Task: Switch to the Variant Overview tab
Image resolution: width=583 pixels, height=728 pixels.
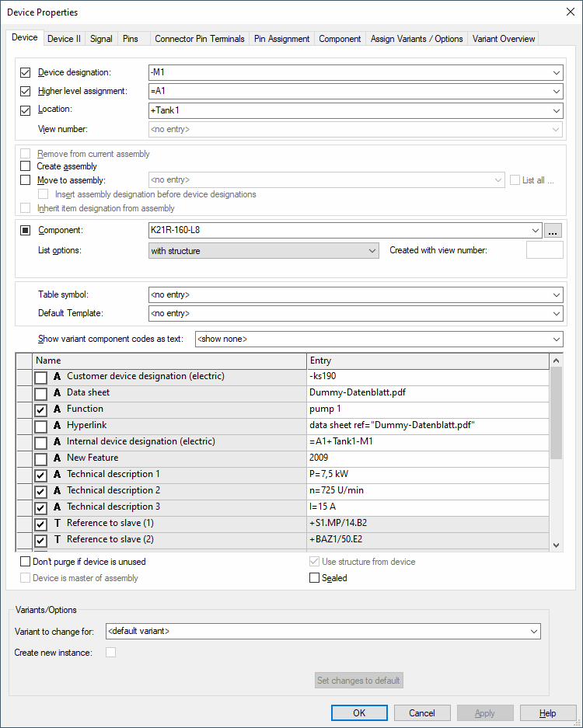Action: (504, 39)
